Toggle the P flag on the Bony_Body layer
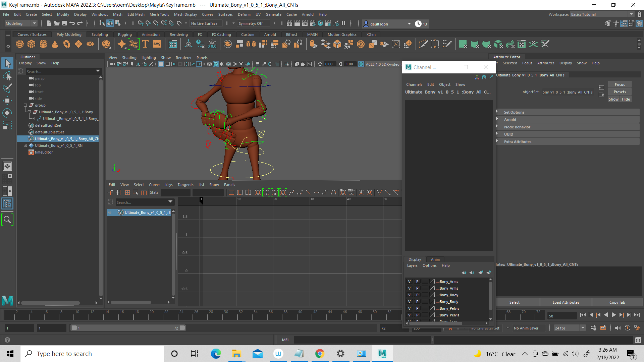 (417, 295)
